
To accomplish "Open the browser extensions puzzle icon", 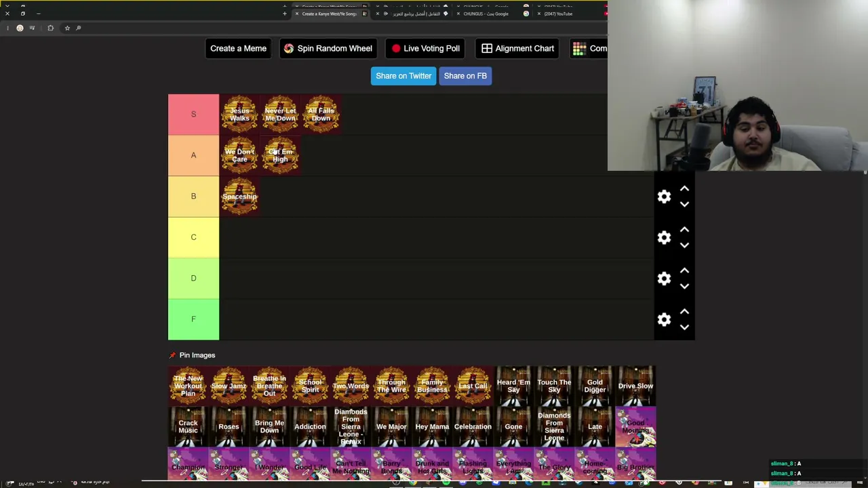I will tap(50, 28).
